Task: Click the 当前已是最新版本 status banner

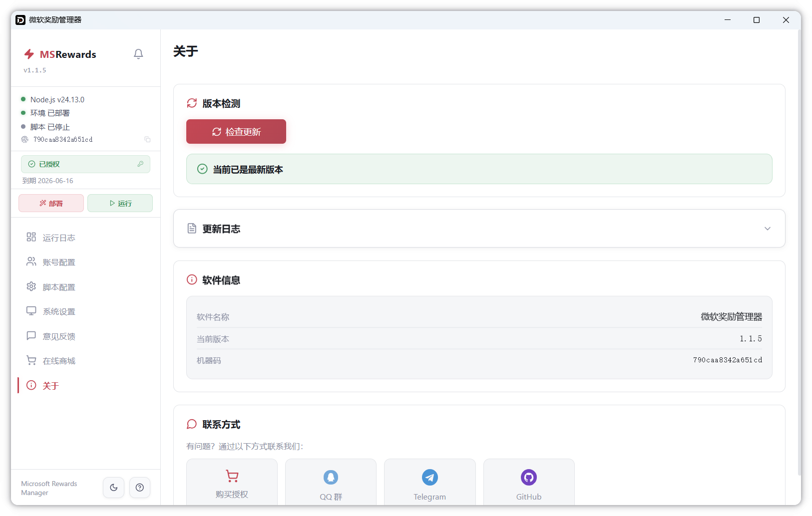Action: (x=479, y=169)
